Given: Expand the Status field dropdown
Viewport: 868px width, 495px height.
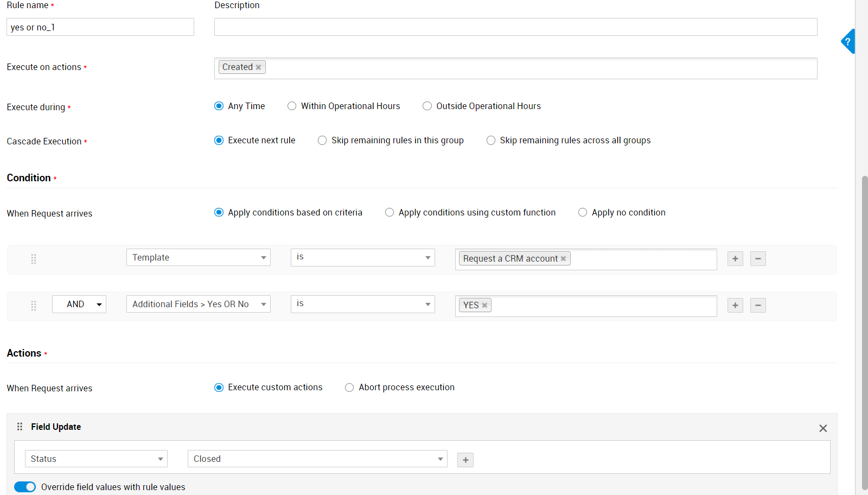Looking at the screenshot, I should [x=96, y=459].
